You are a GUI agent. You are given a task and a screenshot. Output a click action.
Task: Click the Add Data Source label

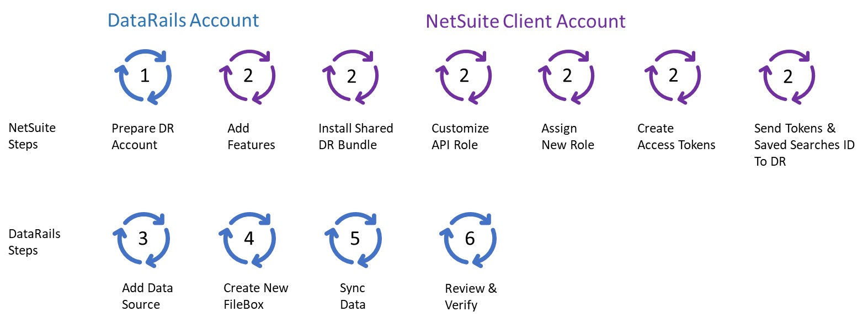147,296
